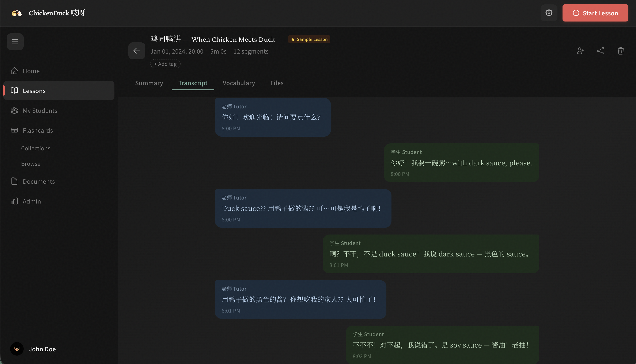Click the add student person-plus icon

(580, 51)
